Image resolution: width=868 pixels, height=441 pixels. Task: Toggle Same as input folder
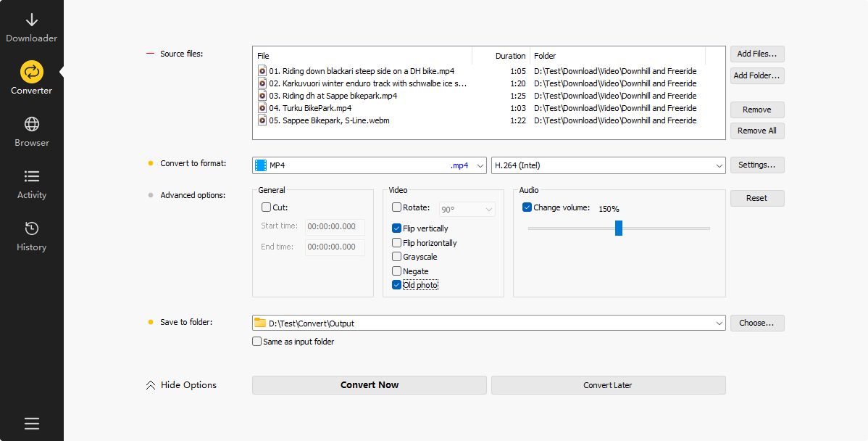[256, 342]
